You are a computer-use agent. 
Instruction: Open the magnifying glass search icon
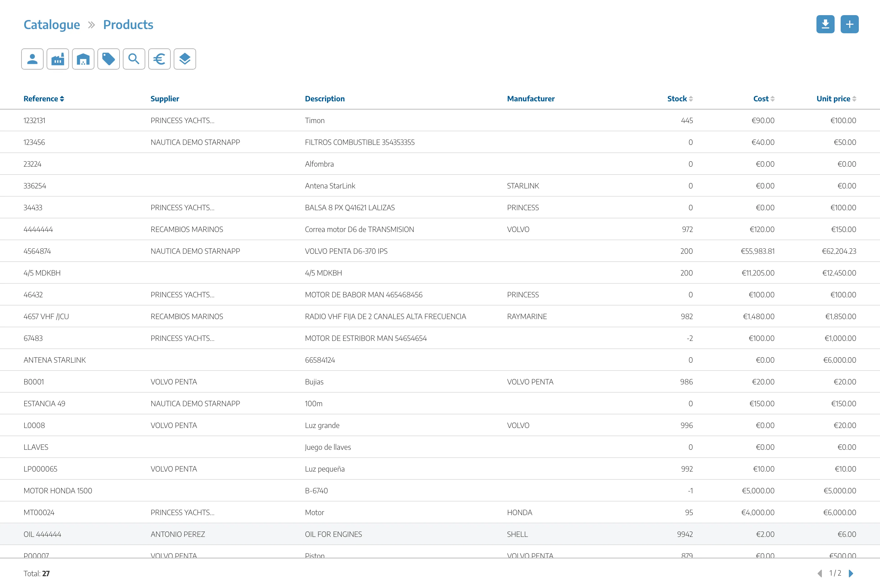point(134,59)
